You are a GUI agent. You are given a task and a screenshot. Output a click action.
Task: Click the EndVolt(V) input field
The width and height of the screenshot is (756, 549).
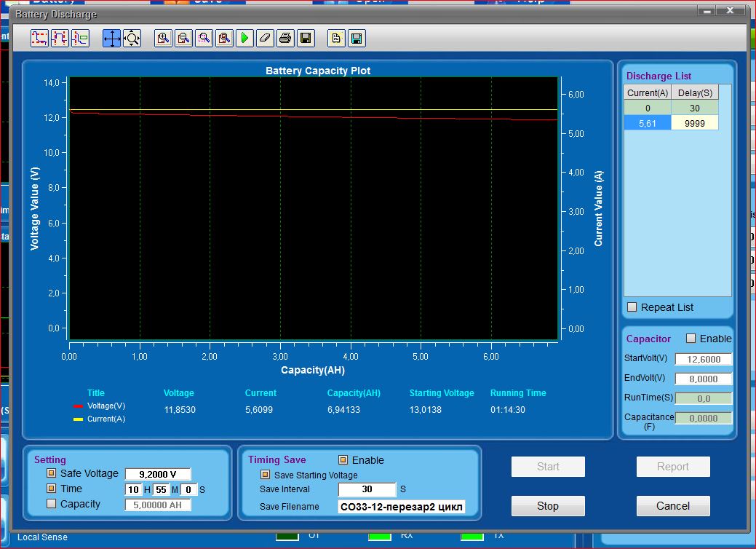point(703,379)
